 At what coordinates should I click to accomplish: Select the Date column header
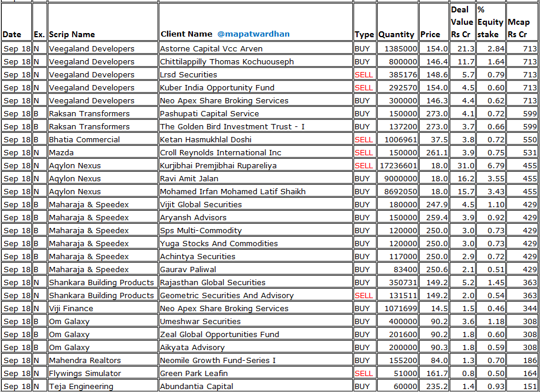pos(12,34)
